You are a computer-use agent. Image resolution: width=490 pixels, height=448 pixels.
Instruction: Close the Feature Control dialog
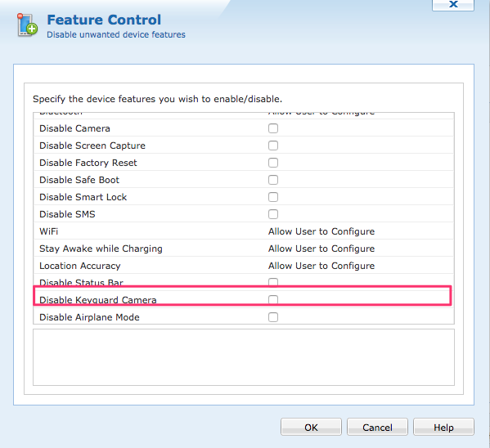pos(453,4)
